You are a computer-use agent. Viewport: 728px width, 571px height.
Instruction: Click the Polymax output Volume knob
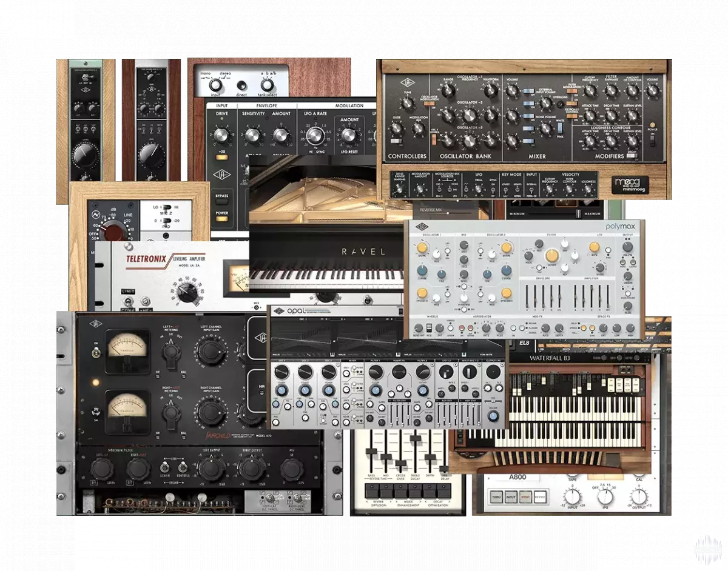627,247
